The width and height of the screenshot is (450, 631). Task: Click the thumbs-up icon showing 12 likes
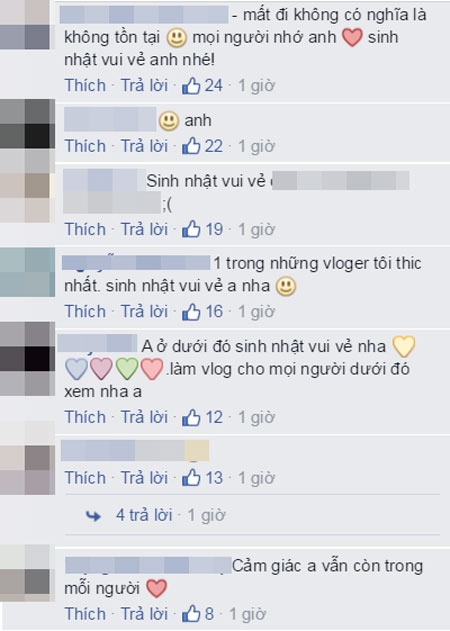coord(191,417)
